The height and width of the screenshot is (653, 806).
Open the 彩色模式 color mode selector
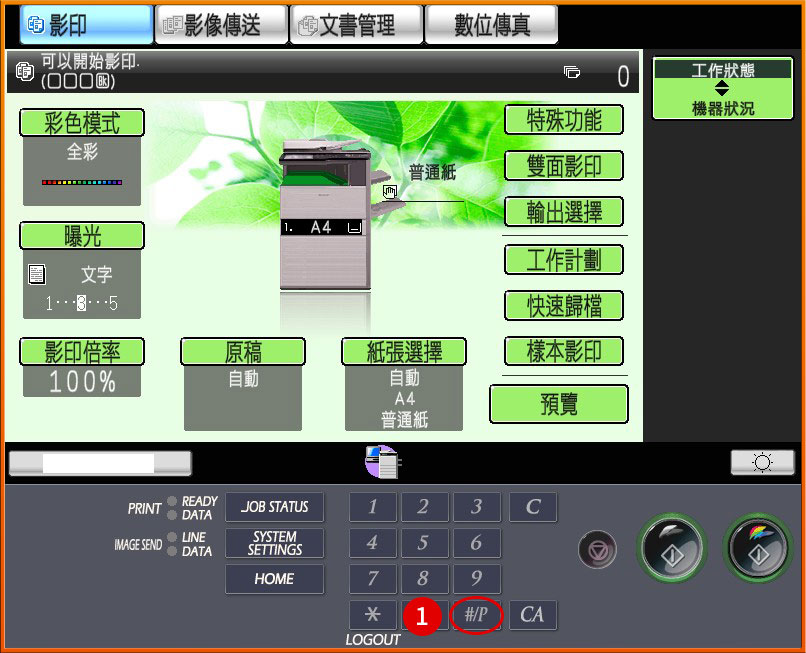pyautogui.click(x=81, y=123)
